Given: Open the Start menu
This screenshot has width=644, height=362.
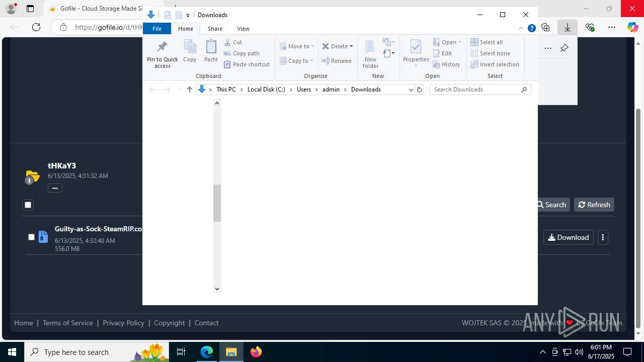Looking at the screenshot, I should (x=12, y=352).
